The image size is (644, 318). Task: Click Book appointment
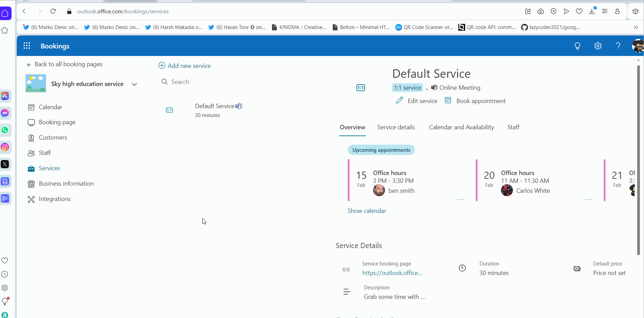pos(481,101)
